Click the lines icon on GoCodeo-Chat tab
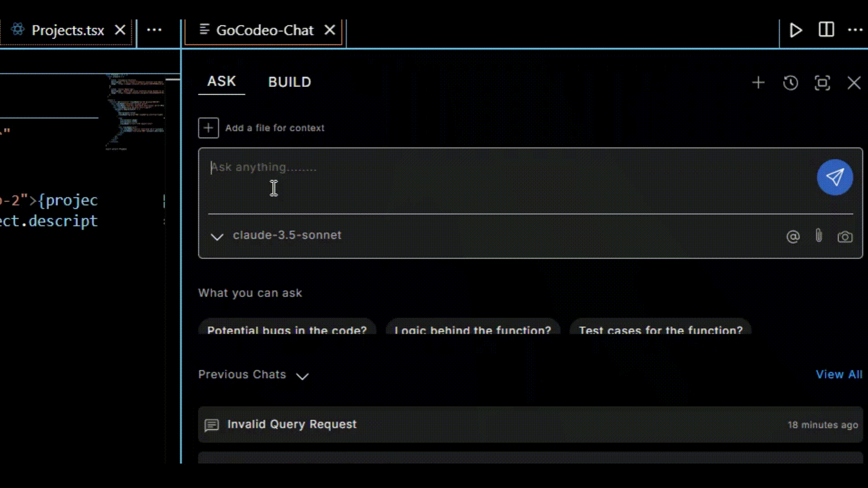 pos(204,29)
